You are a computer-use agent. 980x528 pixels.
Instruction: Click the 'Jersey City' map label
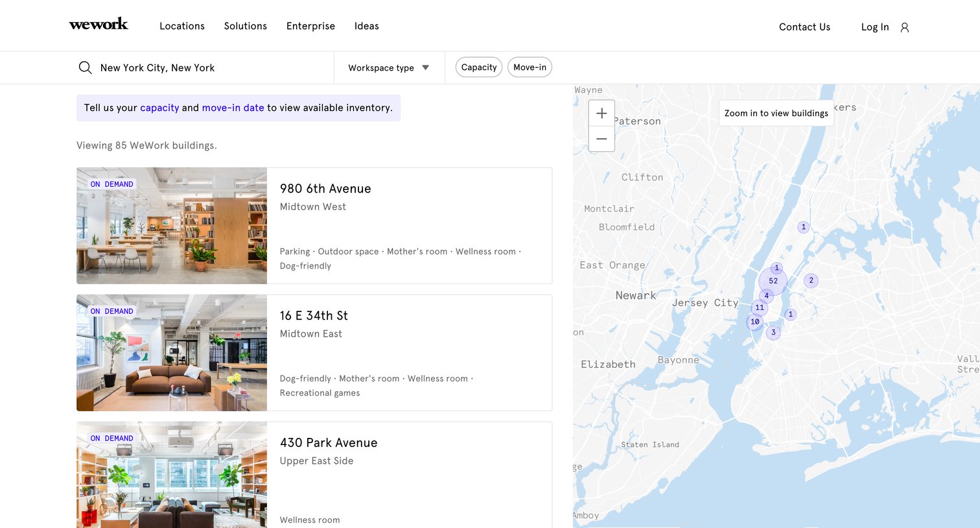705,303
